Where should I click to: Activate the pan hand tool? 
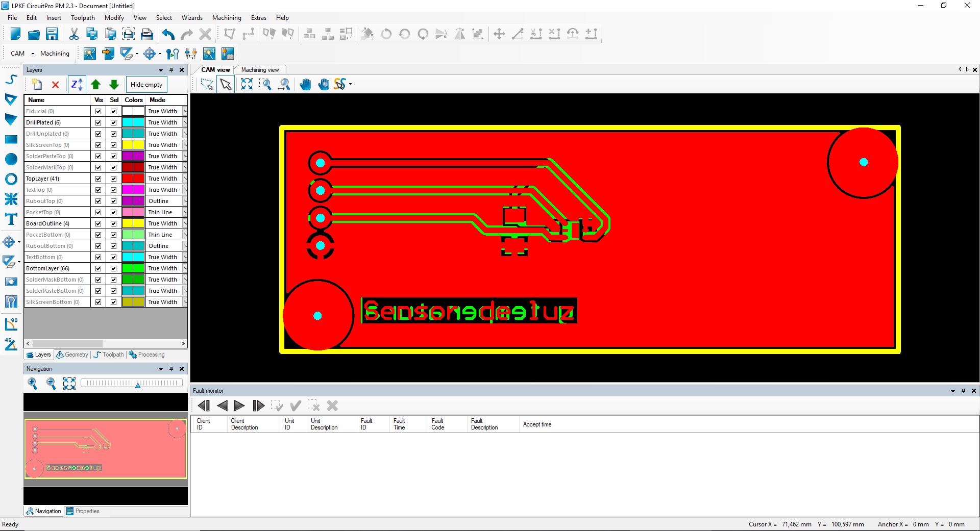pyautogui.click(x=305, y=84)
